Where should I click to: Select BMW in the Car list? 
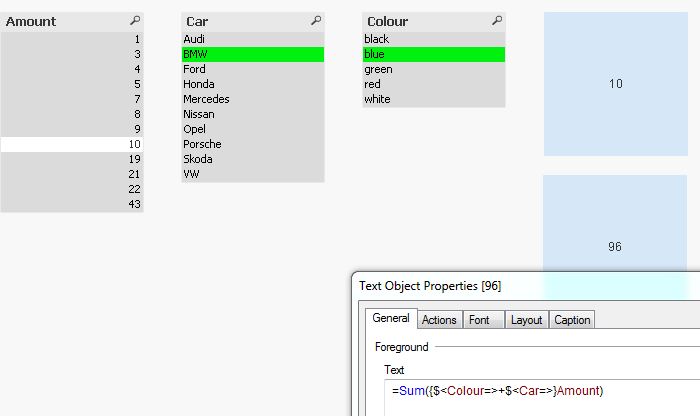(x=253, y=54)
